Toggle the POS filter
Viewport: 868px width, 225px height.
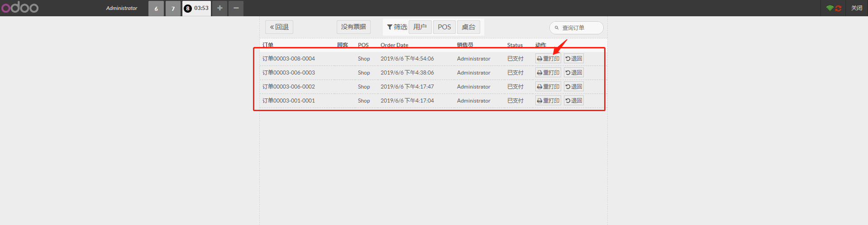click(444, 27)
